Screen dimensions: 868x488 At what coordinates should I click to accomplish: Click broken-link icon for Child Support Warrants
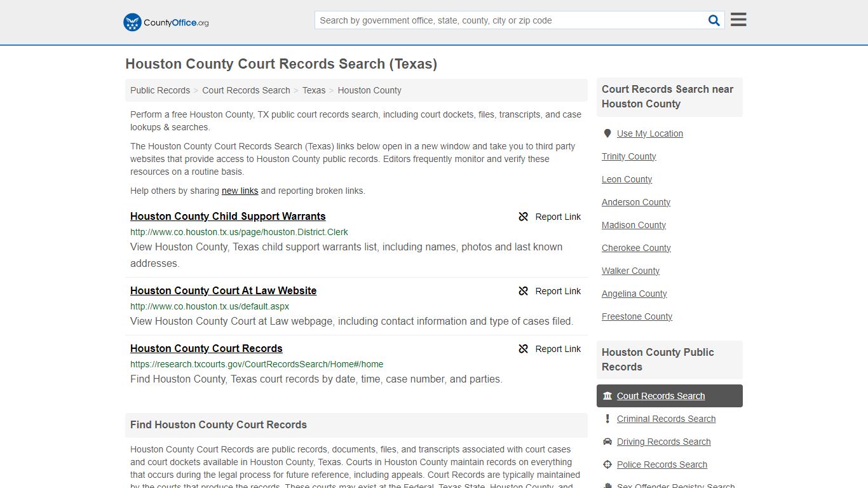[524, 217]
